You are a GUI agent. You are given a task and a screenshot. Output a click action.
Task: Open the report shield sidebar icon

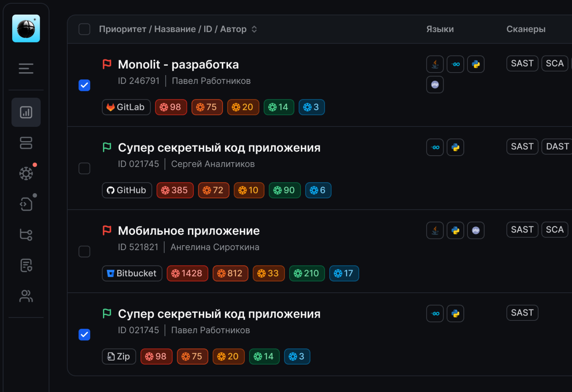click(26, 265)
